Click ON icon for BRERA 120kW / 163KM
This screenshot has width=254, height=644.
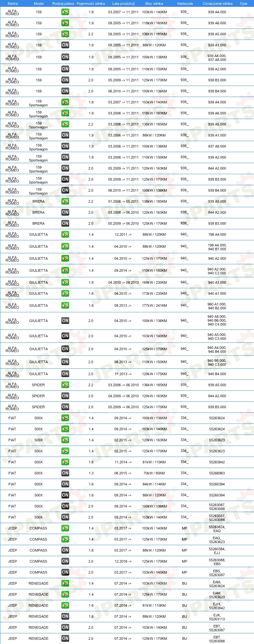(x=65, y=212)
